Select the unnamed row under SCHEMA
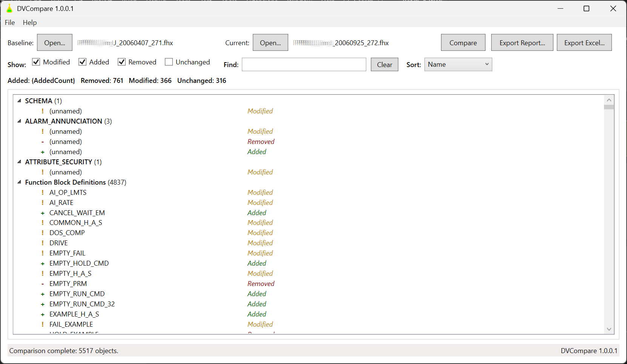Viewport: 627px width, 364px height. pyautogui.click(x=66, y=111)
